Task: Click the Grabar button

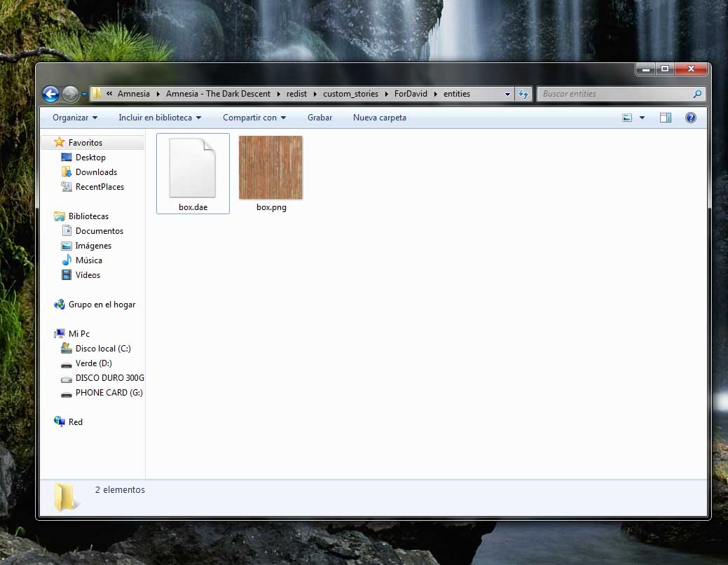Action: tap(320, 118)
